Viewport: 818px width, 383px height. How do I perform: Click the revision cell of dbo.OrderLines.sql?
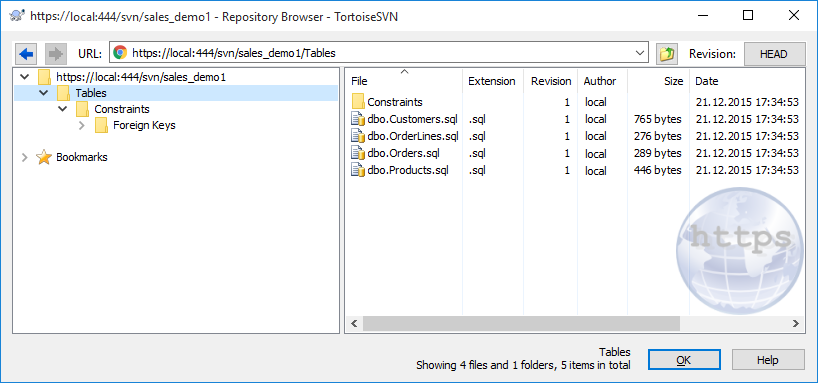pyautogui.click(x=567, y=136)
